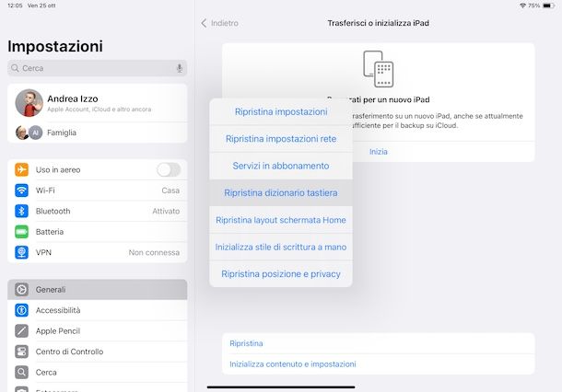Screen dimensions: 562x392
Task: Tap the Centro di Controllo icon
Action: (21, 352)
